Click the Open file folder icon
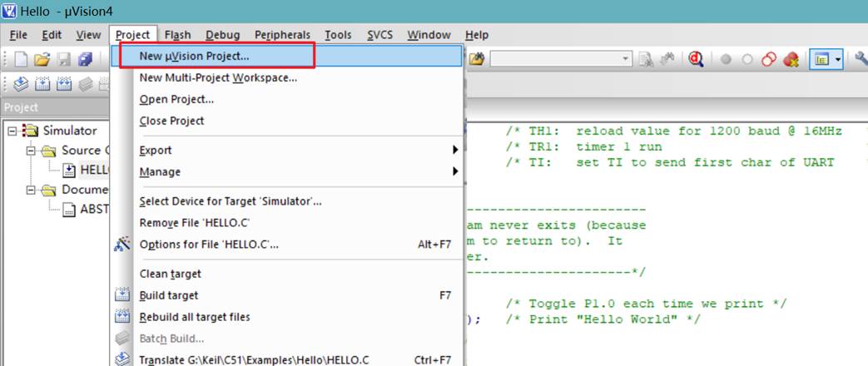Image resolution: width=868 pixels, height=366 pixels. (42, 59)
